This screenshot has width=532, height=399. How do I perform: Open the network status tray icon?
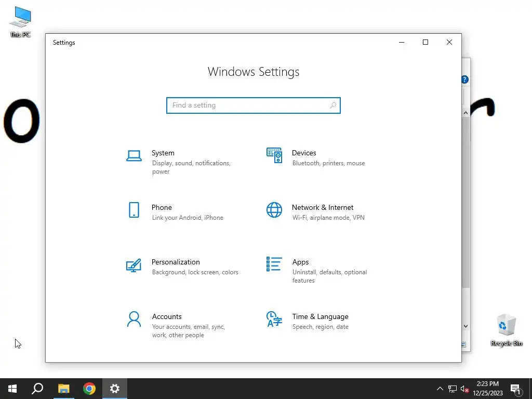(453, 389)
